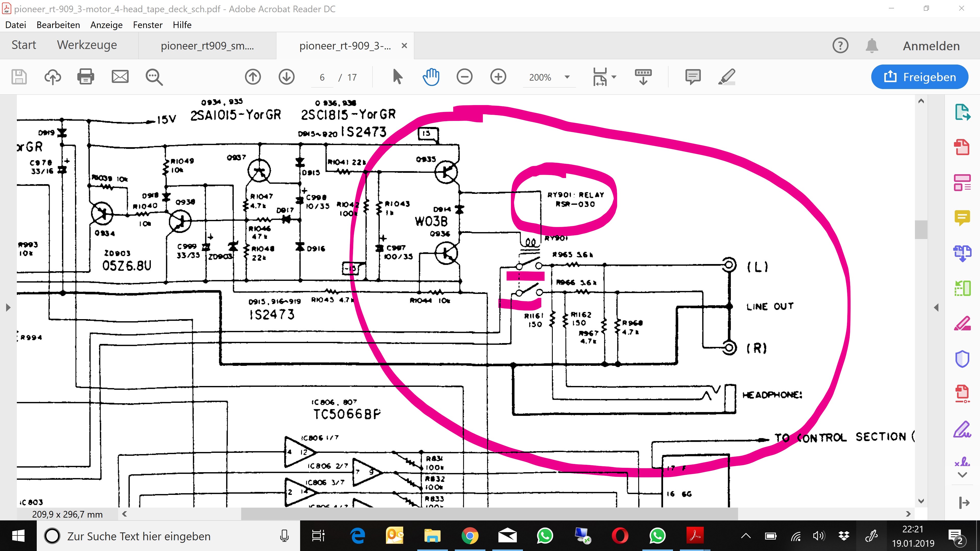Image resolution: width=980 pixels, height=551 pixels.
Task: Click the Windows search box
Action: tap(168, 536)
